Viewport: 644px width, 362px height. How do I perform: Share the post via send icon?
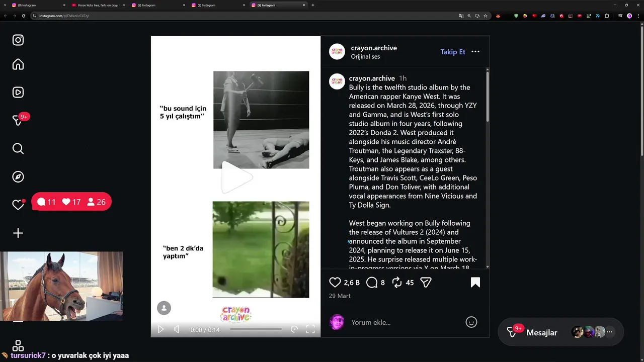point(426,283)
